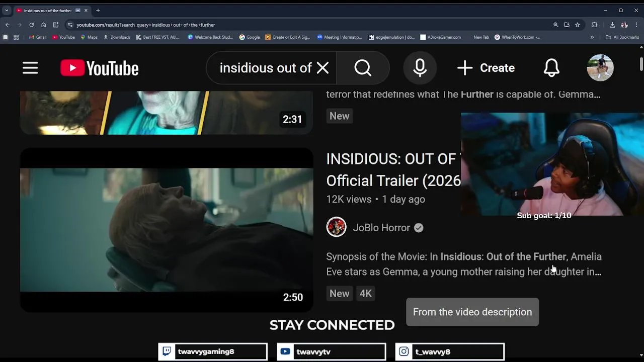Open the WhenToWork.com bookmark
Screen dimensions: 644x362
(517, 37)
